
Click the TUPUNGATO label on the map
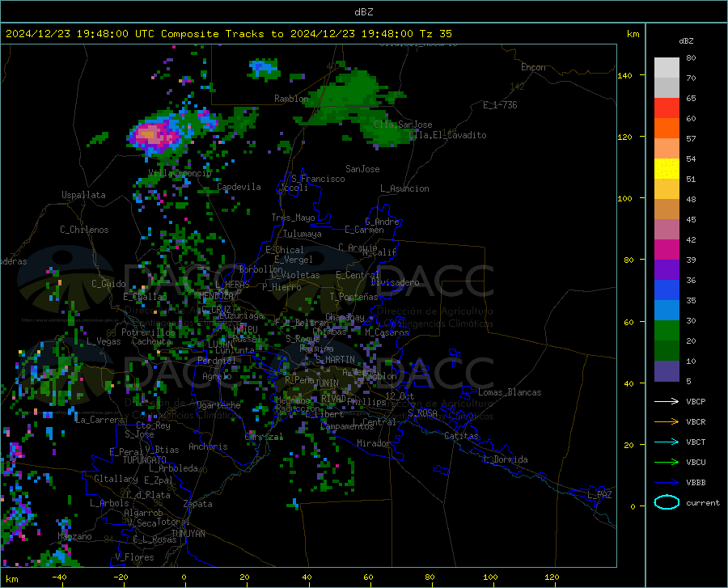(145, 460)
